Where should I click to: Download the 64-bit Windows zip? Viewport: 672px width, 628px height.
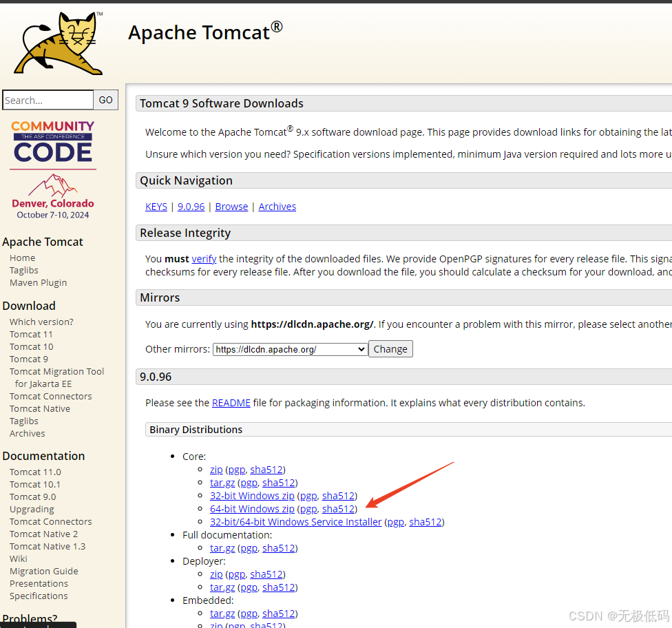(252, 509)
